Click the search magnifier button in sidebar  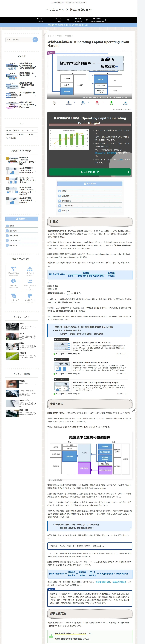point(35,39)
